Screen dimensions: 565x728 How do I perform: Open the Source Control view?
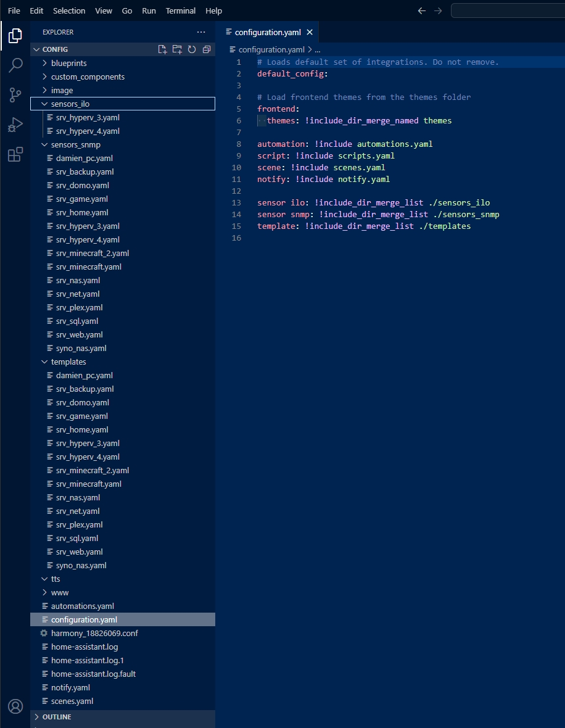click(x=15, y=95)
